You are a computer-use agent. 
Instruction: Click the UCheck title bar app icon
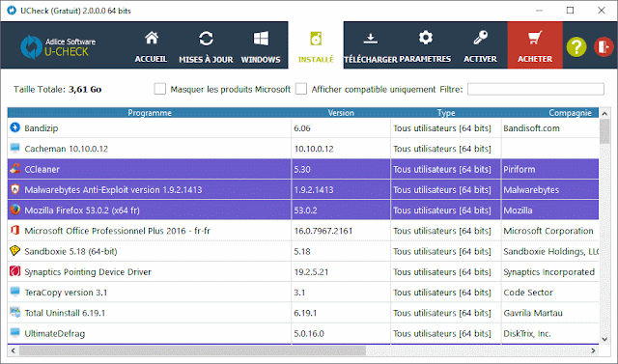(x=12, y=11)
